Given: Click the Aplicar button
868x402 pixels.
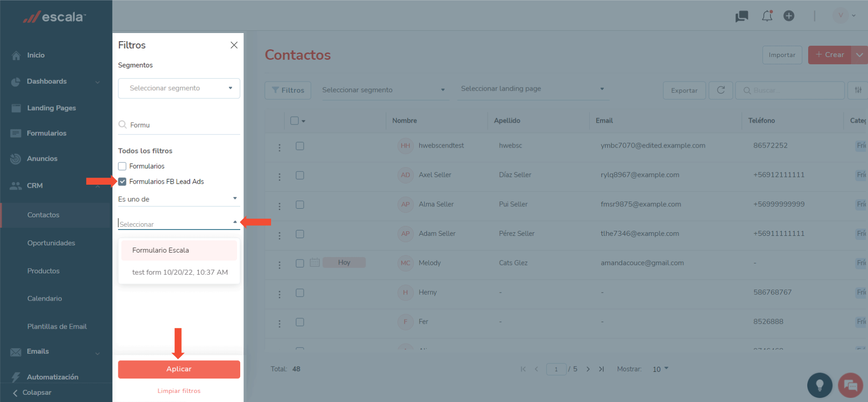Looking at the screenshot, I should (179, 369).
